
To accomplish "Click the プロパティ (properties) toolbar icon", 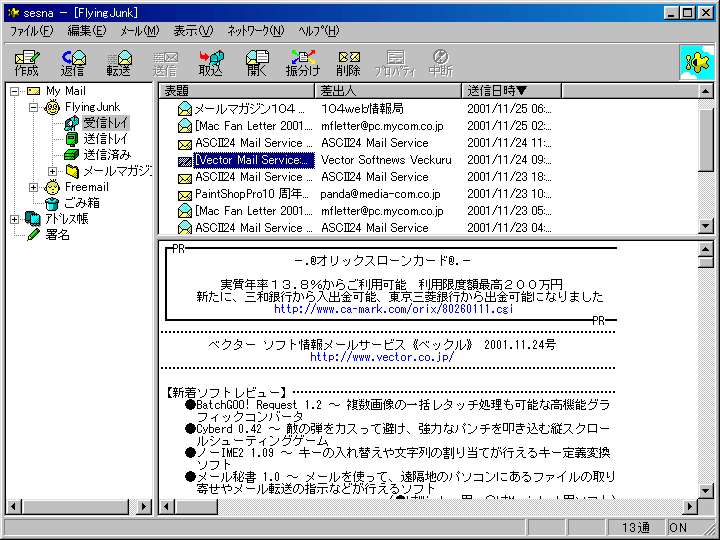I will [x=394, y=63].
